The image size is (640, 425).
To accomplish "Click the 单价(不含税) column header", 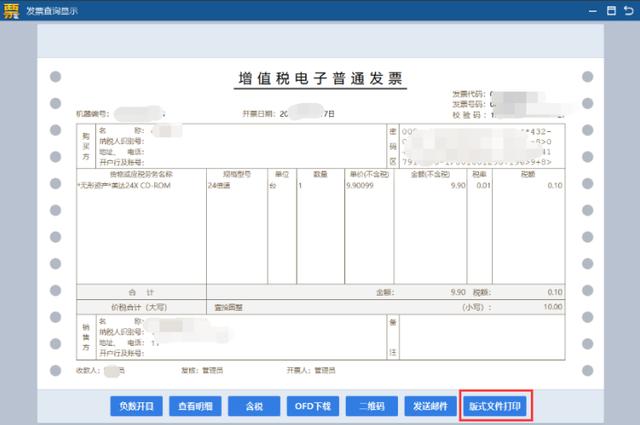I will 369,174.
